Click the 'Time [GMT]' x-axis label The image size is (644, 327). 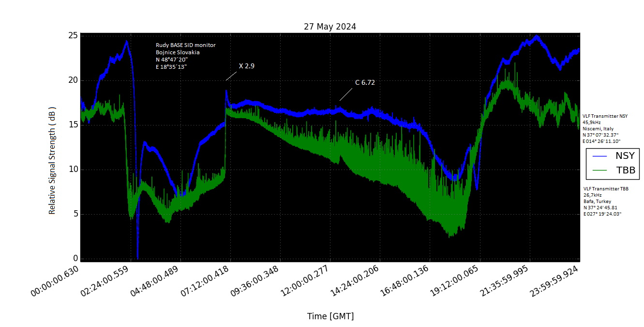point(330,316)
